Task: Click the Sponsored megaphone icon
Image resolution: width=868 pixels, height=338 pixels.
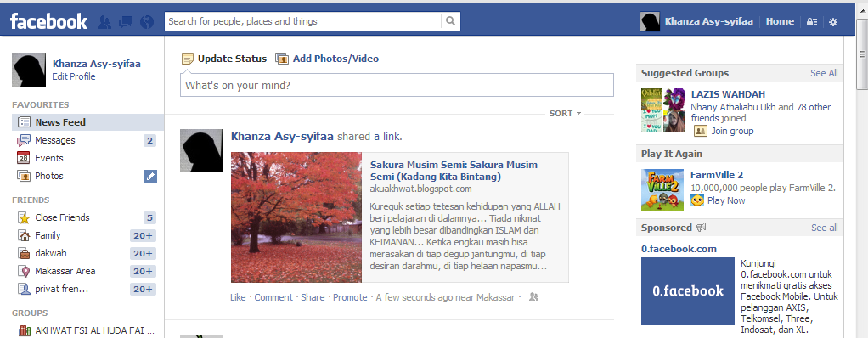Action: [x=701, y=228]
